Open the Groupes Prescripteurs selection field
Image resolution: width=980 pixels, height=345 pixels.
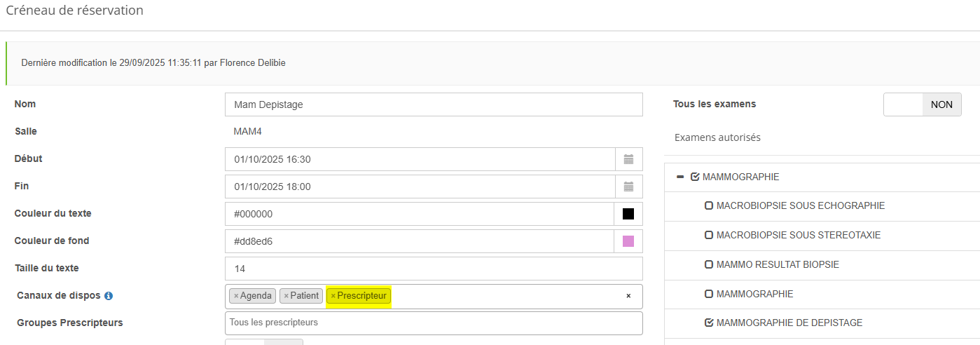click(434, 323)
